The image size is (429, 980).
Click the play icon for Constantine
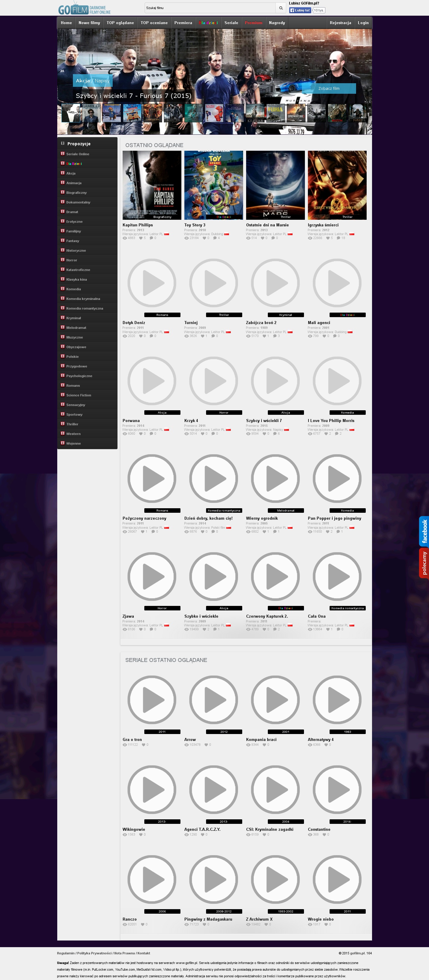pyautogui.click(x=337, y=789)
